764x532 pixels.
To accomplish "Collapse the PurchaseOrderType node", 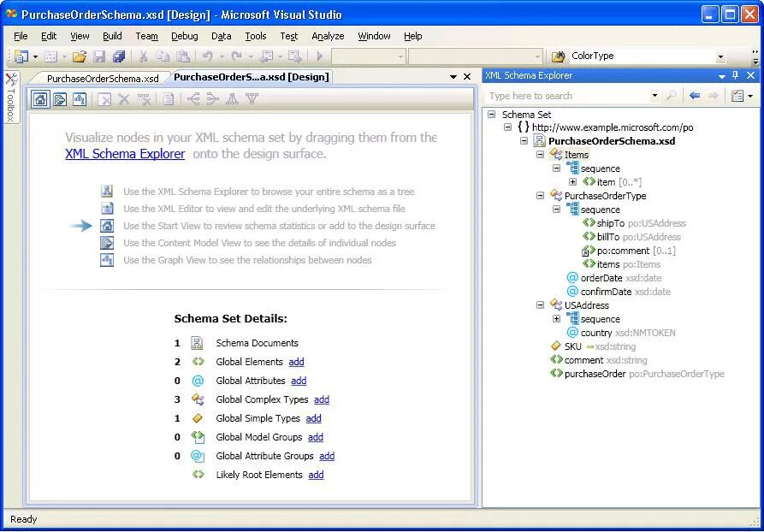I will 540,196.
